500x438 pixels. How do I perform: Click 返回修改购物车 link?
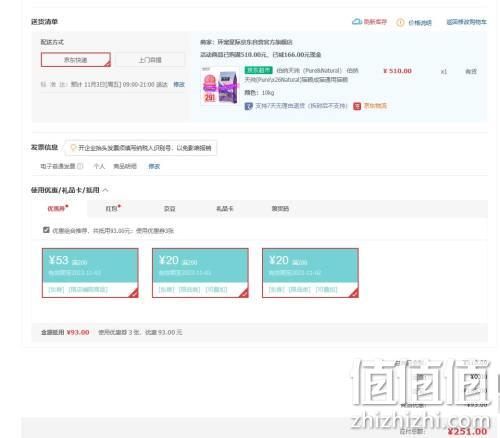point(466,22)
